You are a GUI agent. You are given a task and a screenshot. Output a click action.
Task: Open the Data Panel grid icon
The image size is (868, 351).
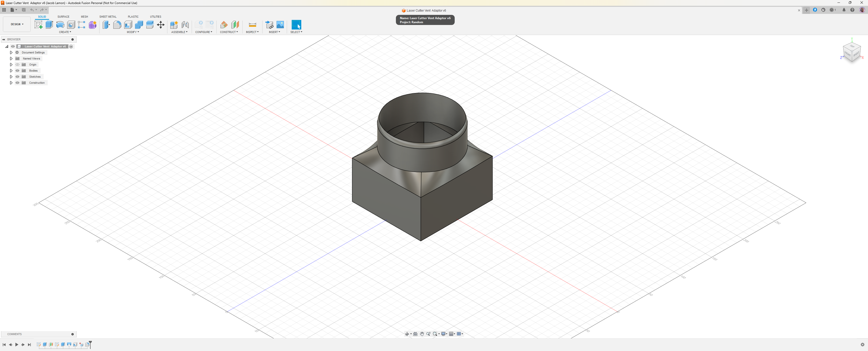[x=4, y=10]
